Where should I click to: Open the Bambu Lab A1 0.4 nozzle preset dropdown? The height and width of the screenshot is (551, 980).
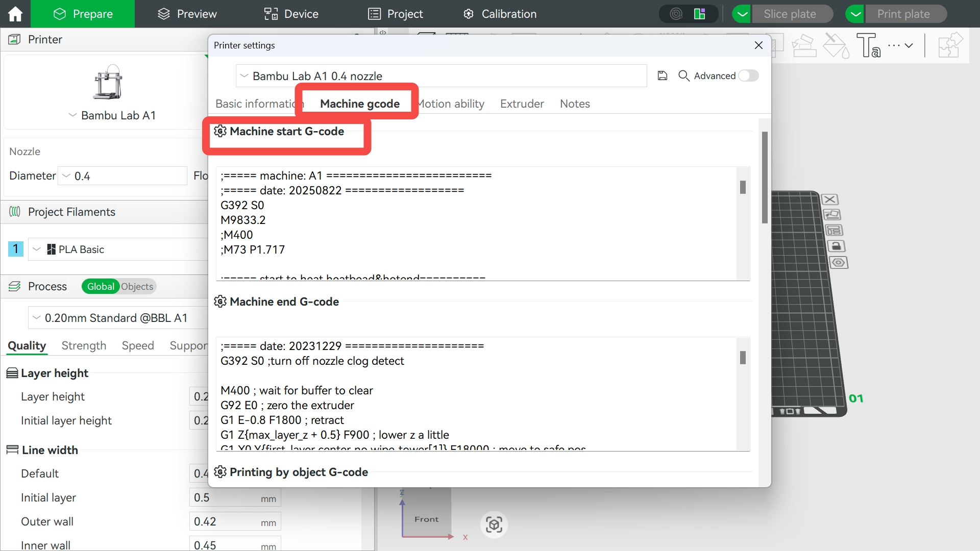pyautogui.click(x=441, y=76)
